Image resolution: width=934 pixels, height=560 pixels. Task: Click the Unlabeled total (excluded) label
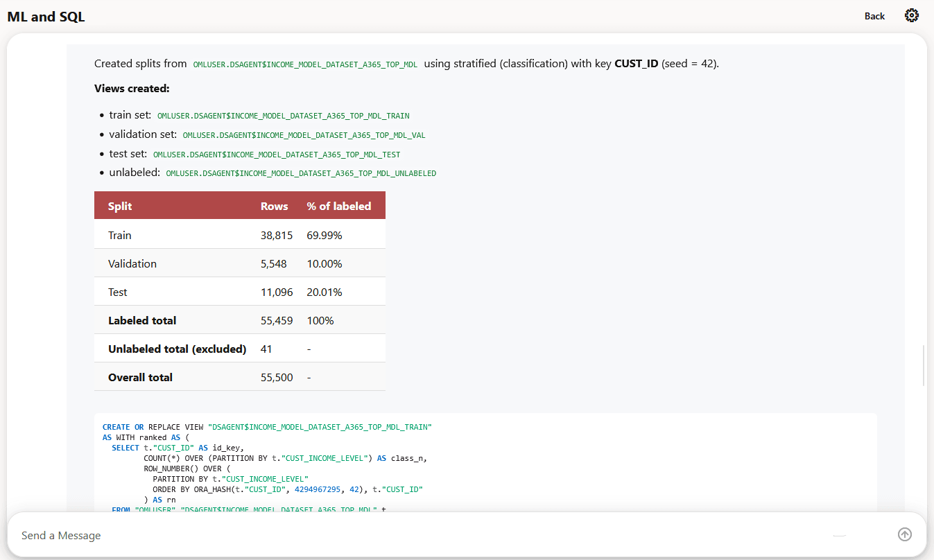click(178, 349)
